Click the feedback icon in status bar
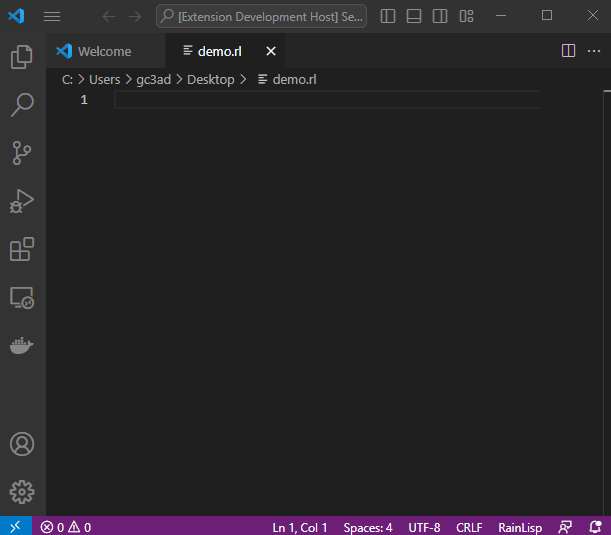 [565, 527]
